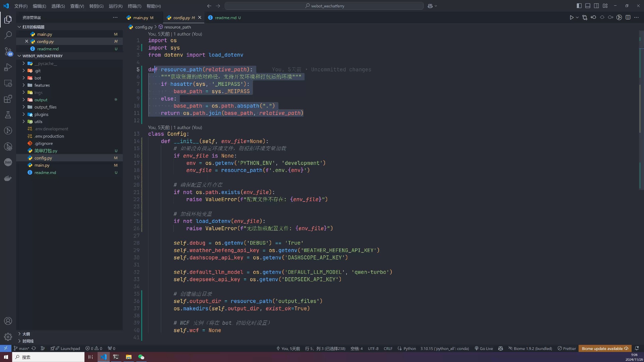Toggle the bottom Panel layout button

click(588, 6)
